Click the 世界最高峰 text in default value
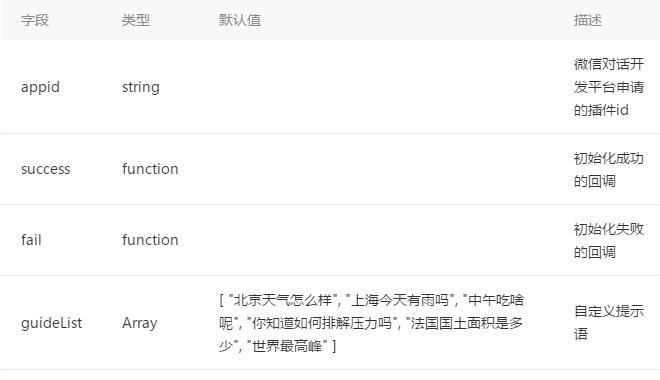Screen dimensions: 660x380 point(287,346)
